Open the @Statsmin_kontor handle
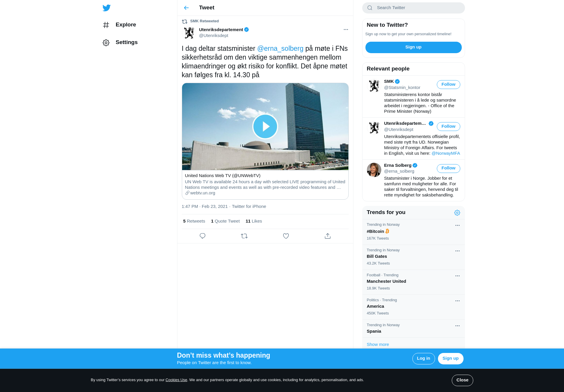Screen dimensions: 564x392 point(402,88)
